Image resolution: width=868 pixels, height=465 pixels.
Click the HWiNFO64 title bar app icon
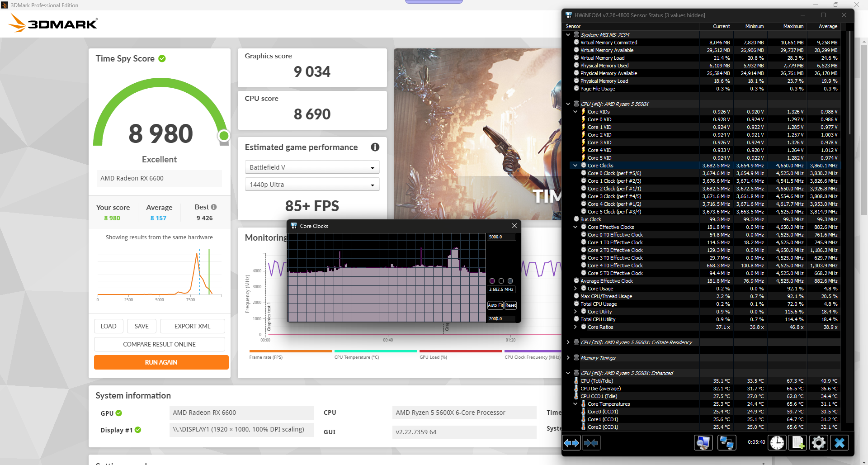(x=569, y=15)
